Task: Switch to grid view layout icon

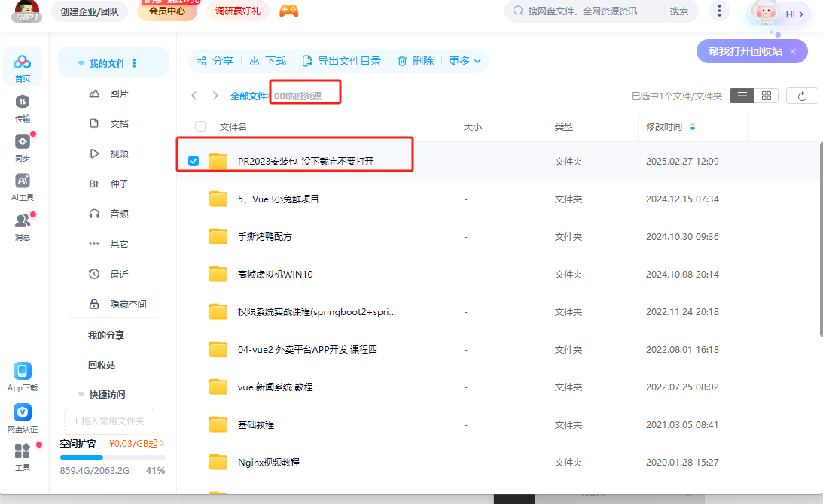Action: coord(766,96)
